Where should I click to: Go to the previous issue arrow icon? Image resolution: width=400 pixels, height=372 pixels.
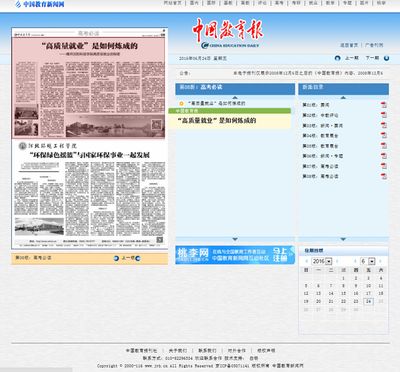pos(337,58)
